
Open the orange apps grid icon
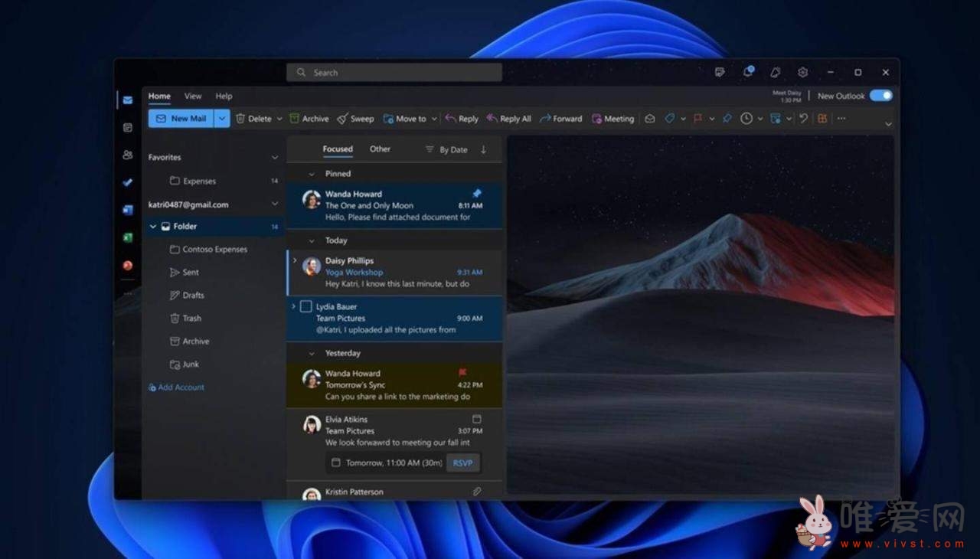tap(822, 119)
